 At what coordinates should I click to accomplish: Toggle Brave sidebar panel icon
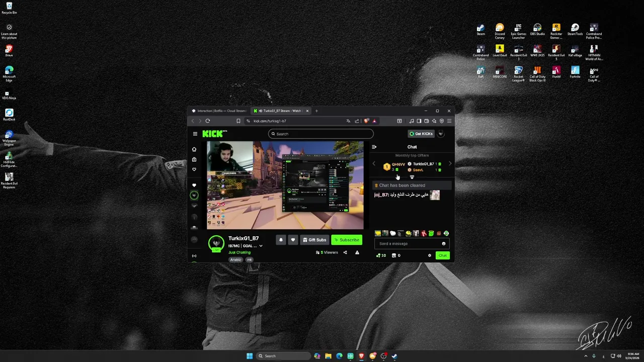click(x=419, y=121)
